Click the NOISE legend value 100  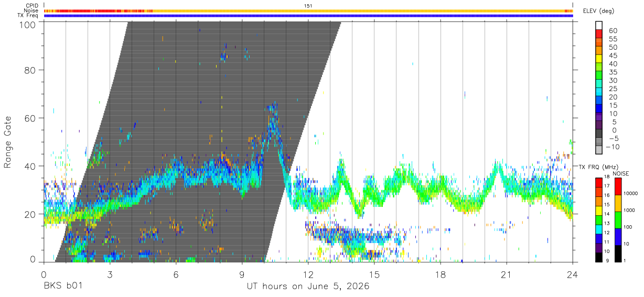point(627,227)
